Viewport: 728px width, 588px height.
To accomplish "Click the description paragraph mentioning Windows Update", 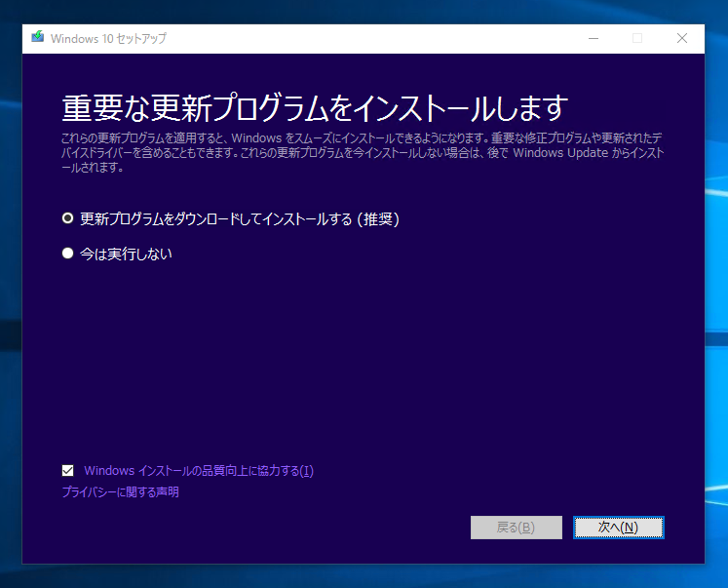I will point(363,152).
